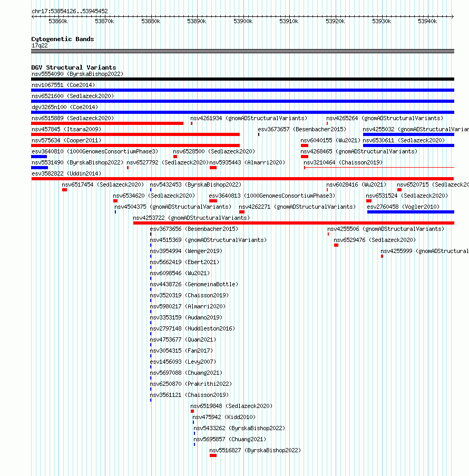This screenshot has width=469, height=476.
Task: Select nsv5697088 (Chuang2021) label
Action: click(x=187, y=373)
